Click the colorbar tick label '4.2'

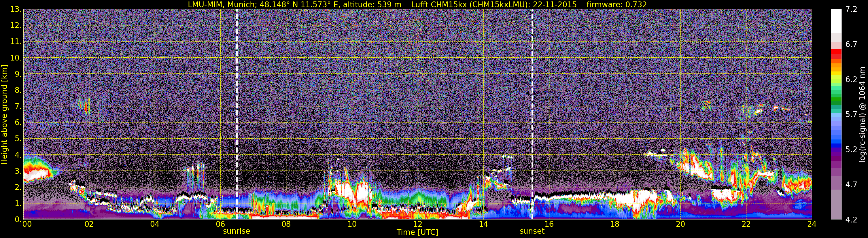tap(851, 220)
